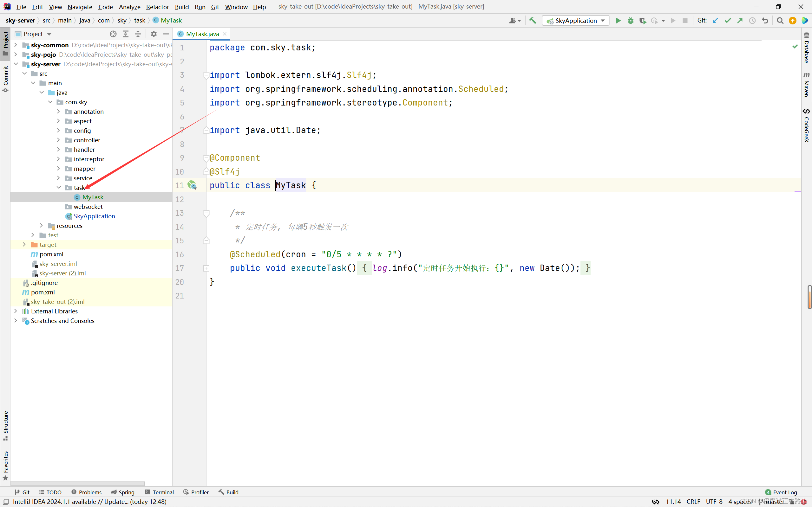Viewport: 812px width, 507px height.
Task: Collapse the task package folder
Action: pyautogui.click(x=58, y=188)
